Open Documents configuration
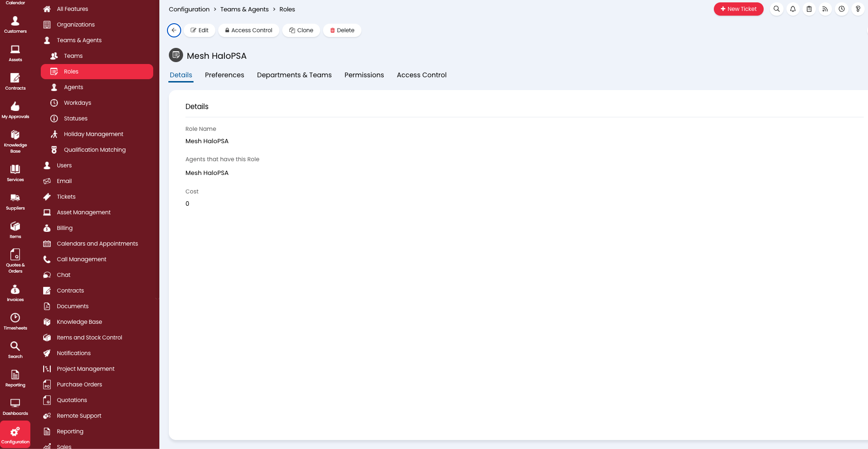868x449 pixels. point(97,306)
